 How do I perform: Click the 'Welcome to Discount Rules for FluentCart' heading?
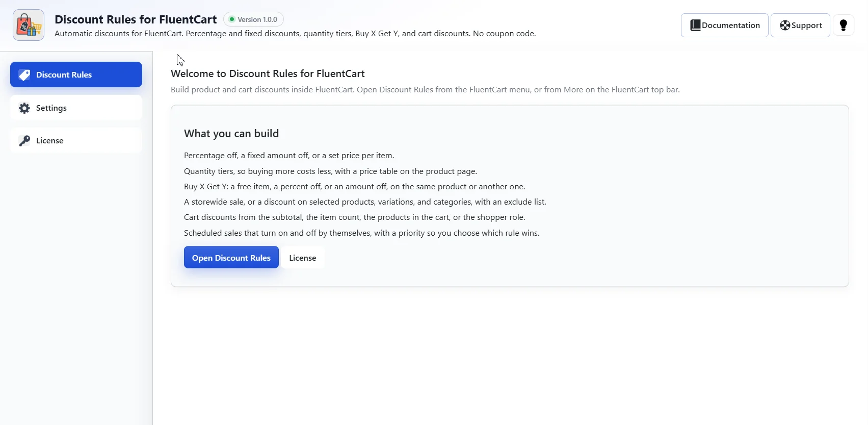coord(268,73)
